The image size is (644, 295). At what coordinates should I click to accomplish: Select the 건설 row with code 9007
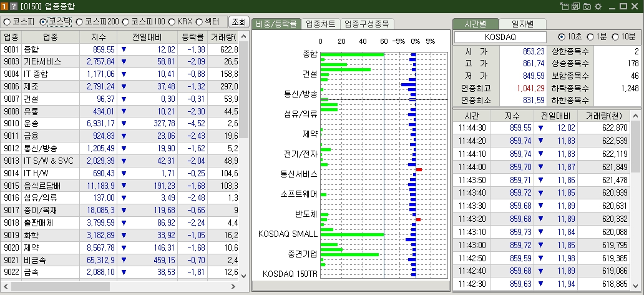pos(120,99)
